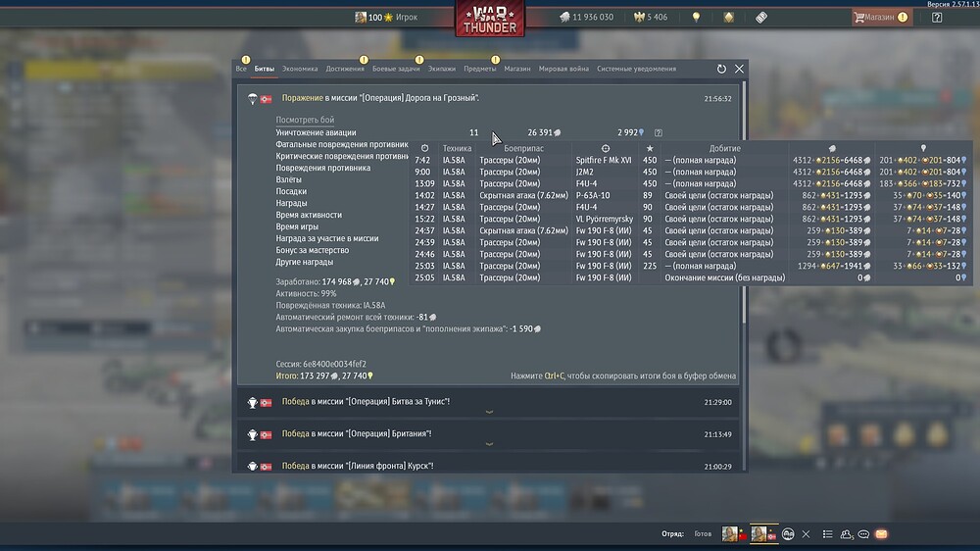The width and height of the screenshot is (980, 551).
Task: Click the player avatar next to Игрок
Action: pyautogui.click(x=361, y=18)
